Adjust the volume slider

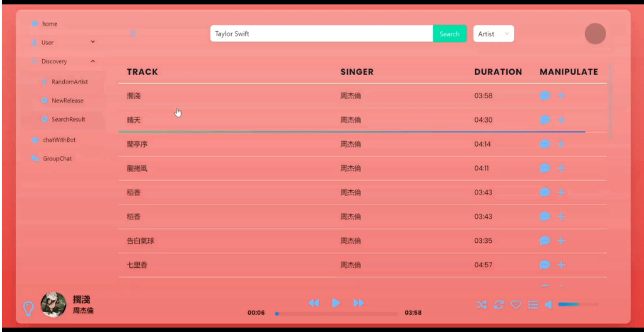pos(578,304)
